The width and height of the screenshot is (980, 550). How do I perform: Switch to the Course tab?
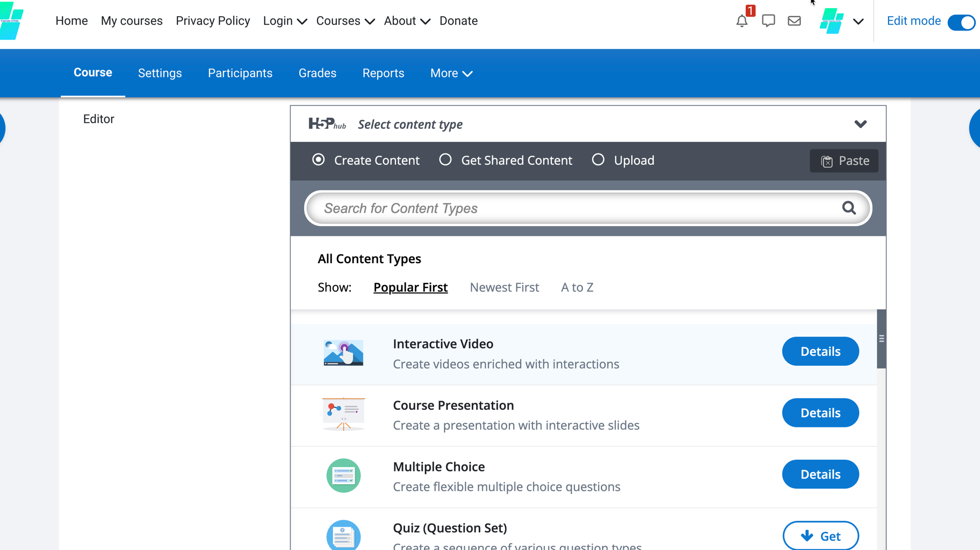pyautogui.click(x=93, y=73)
